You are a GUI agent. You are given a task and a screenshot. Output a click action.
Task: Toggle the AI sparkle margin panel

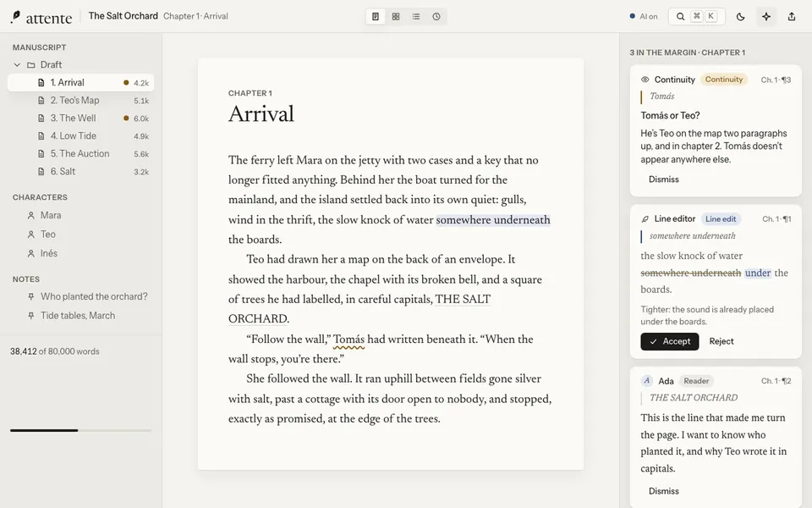point(766,17)
